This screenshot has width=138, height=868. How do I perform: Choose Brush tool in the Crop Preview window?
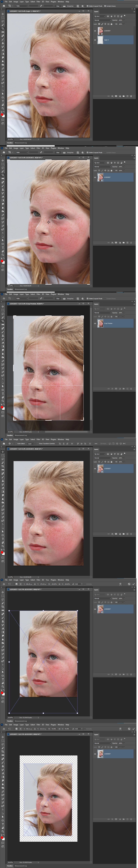click(3, 332)
